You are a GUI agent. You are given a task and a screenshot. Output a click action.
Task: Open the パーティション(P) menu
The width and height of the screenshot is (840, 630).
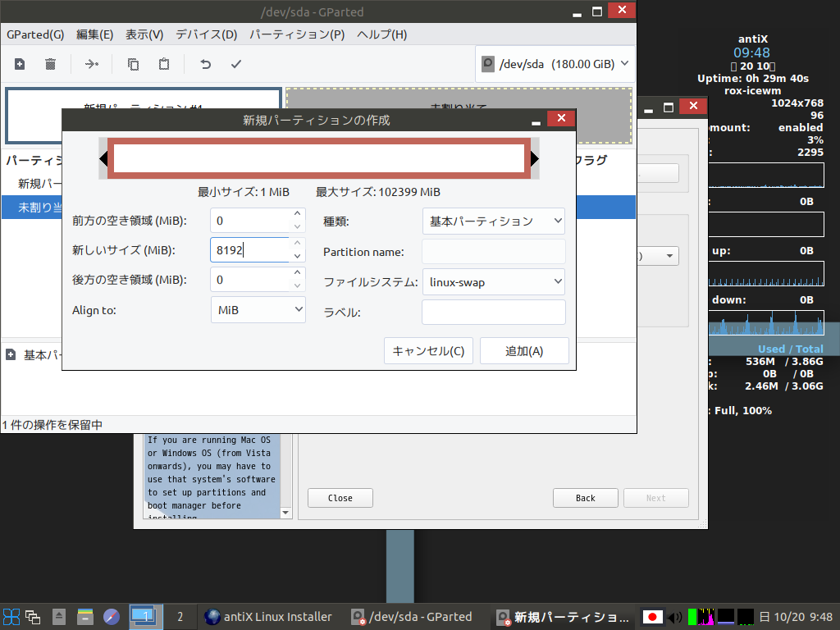click(x=297, y=34)
